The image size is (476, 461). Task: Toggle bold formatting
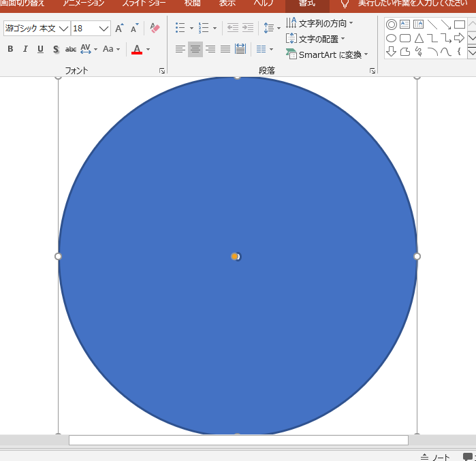point(10,49)
